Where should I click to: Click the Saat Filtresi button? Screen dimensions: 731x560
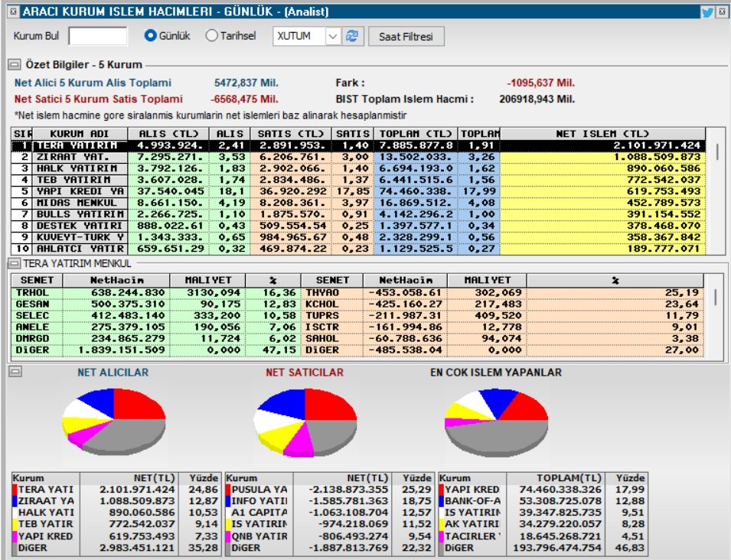click(x=406, y=37)
